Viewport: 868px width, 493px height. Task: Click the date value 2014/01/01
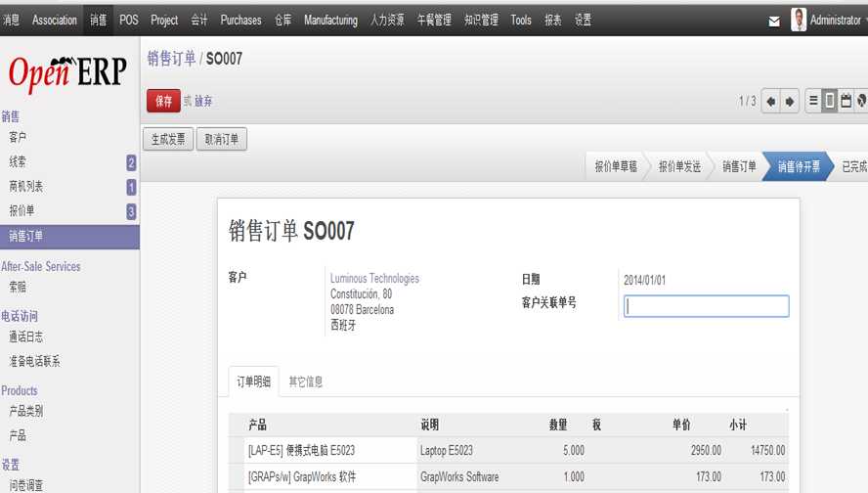[x=644, y=280]
